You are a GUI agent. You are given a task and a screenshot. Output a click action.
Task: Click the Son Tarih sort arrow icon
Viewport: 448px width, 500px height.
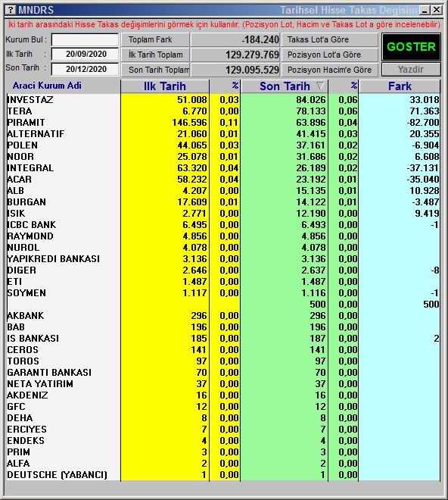tap(320, 86)
